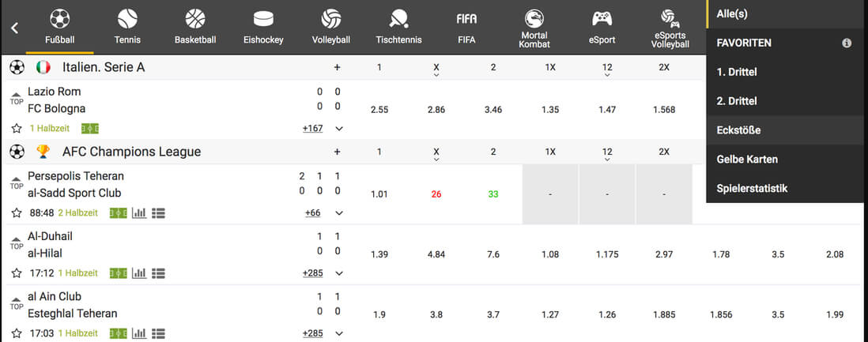Viewport: 868px width, 342px height.
Task: Star the Persepolis Teheran match as favorite
Action: [x=17, y=213]
